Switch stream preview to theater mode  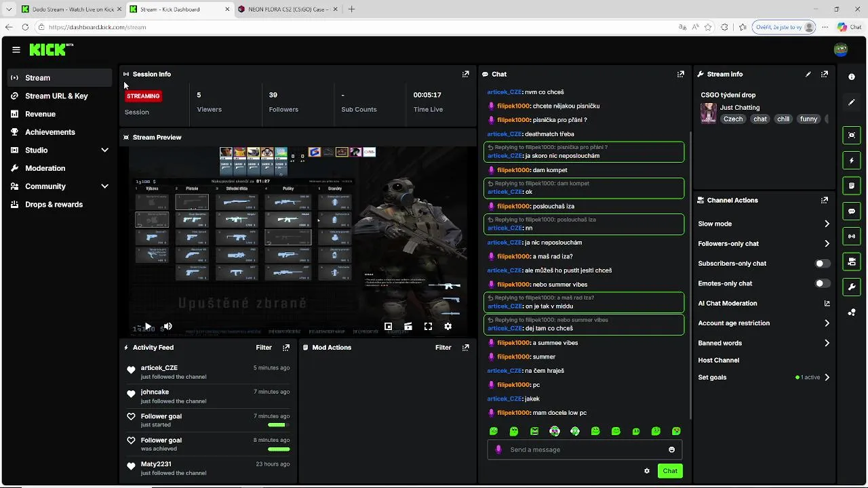[408, 326]
